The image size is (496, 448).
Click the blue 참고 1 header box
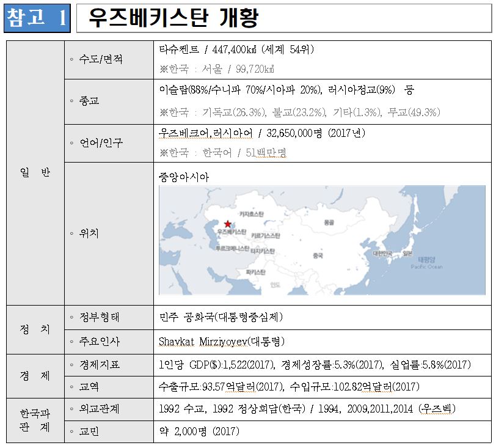point(37,18)
